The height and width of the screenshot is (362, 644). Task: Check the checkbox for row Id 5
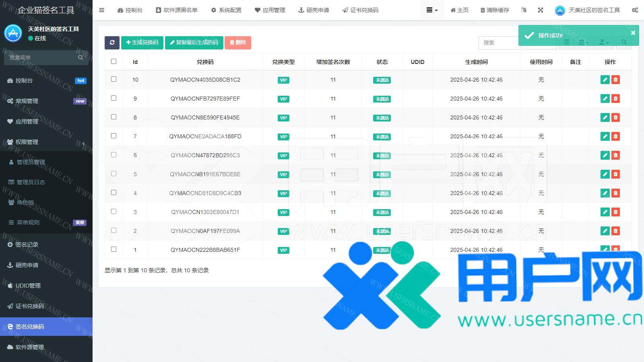114,174
